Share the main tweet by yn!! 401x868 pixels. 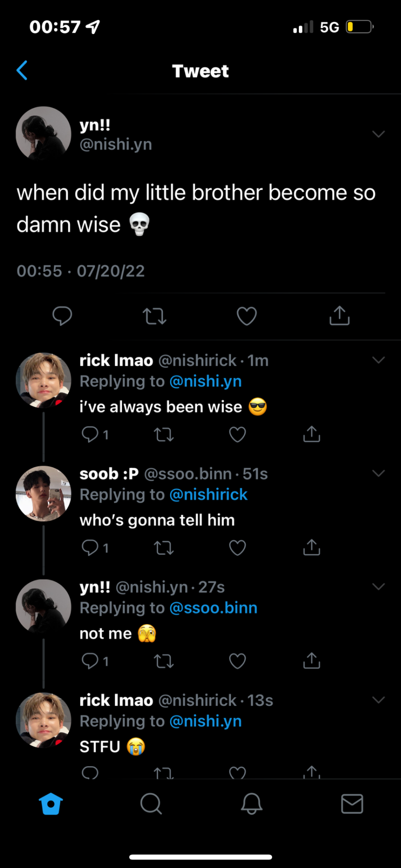click(x=340, y=316)
